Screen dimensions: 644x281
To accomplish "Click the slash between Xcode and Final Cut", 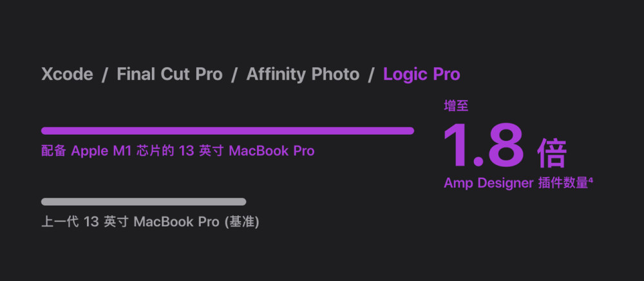I will [105, 75].
